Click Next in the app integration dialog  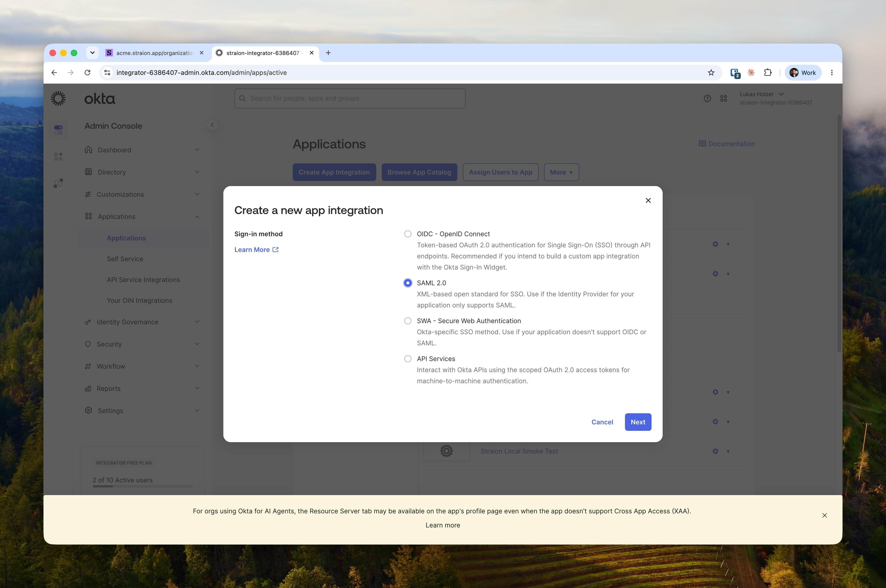point(638,422)
